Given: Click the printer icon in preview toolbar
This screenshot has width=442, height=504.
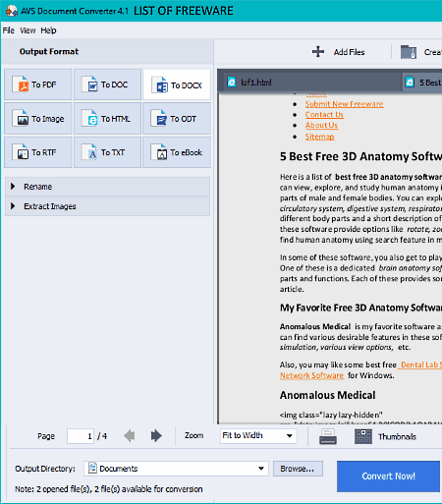Looking at the screenshot, I should tap(328, 436).
